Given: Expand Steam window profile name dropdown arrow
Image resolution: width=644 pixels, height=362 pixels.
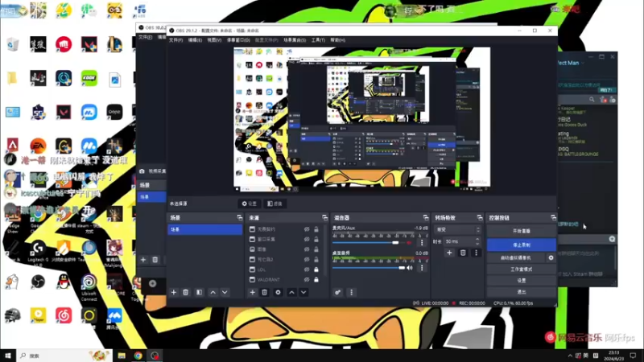Looking at the screenshot, I should [583, 63].
